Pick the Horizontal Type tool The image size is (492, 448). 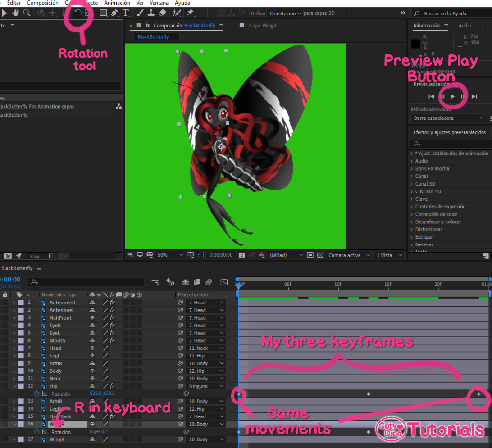click(x=126, y=13)
